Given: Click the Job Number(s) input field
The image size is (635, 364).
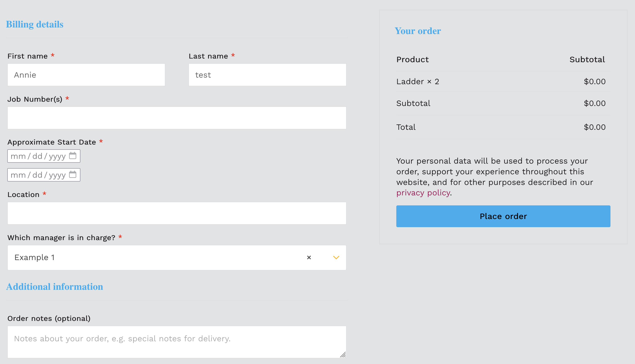Looking at the screenshot, I should pos(177,118).
